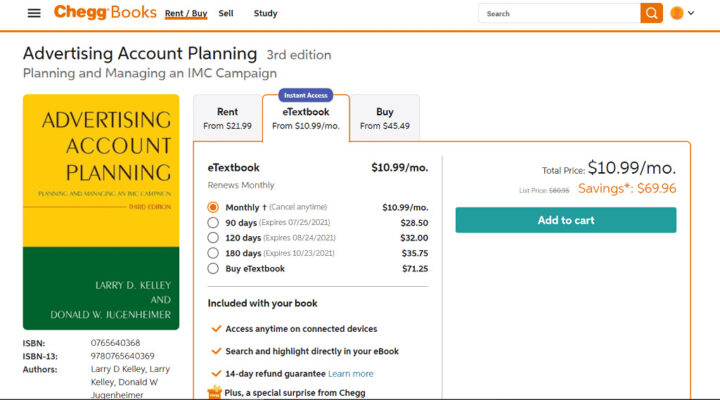Open the eTextbook tab

pos(305,119)
